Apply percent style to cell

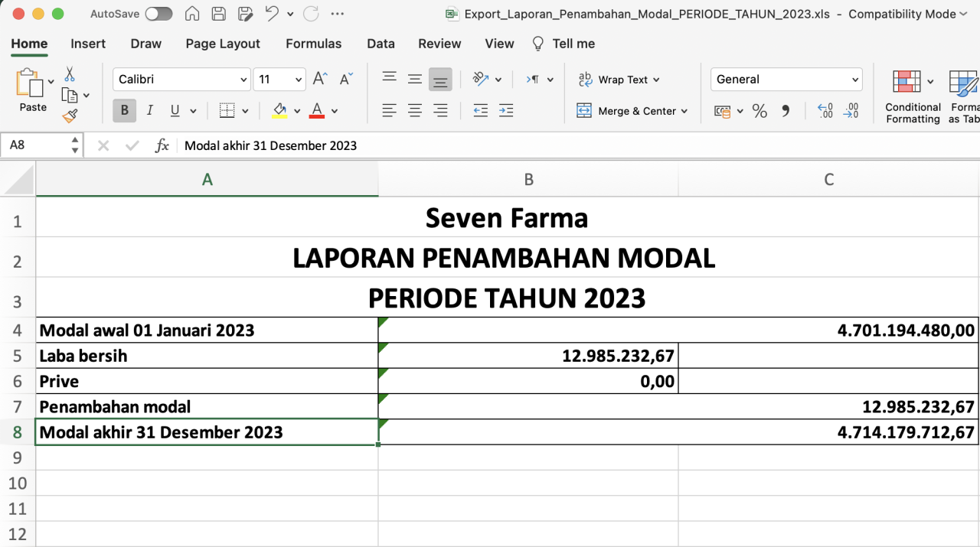[759, 112]
